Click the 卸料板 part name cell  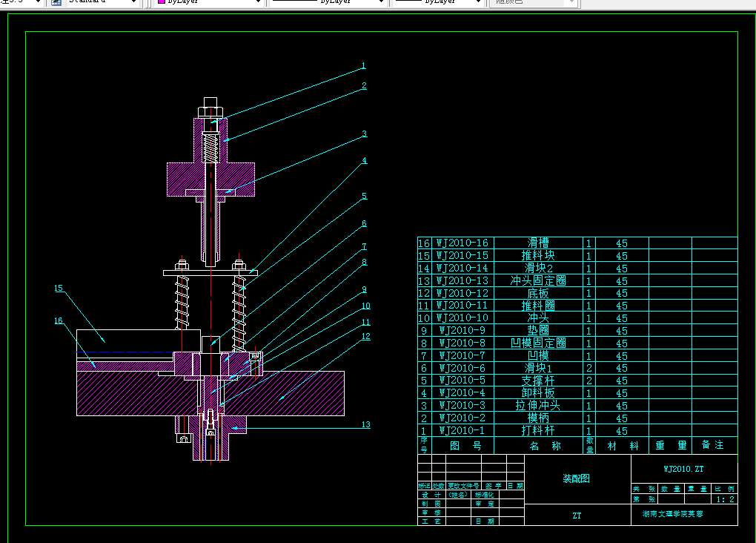coord(538,393)
